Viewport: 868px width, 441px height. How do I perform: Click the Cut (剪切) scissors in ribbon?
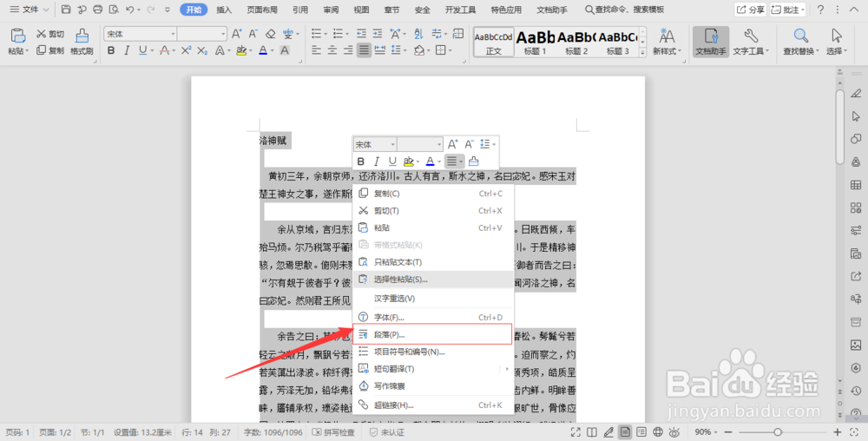(50, 34)
